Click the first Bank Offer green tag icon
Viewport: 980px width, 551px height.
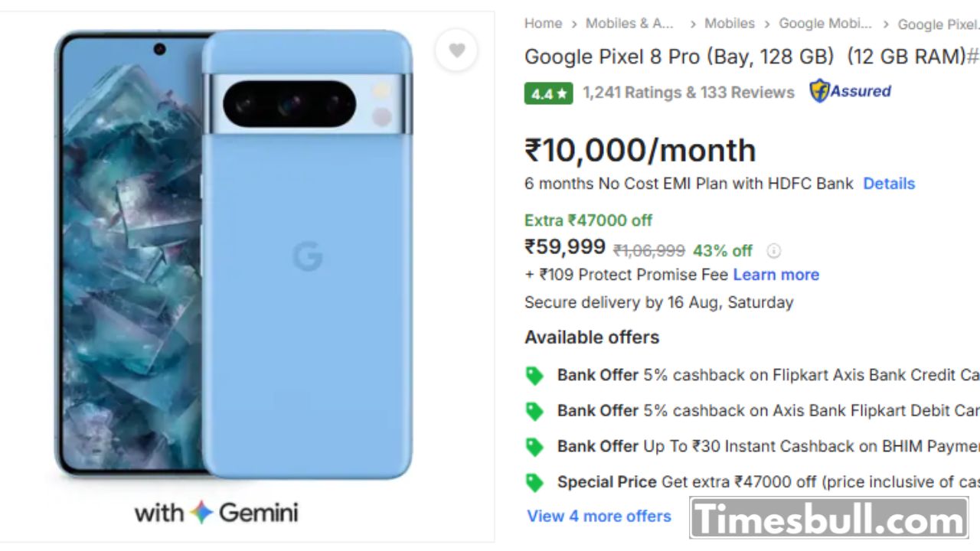click(534, 376)
